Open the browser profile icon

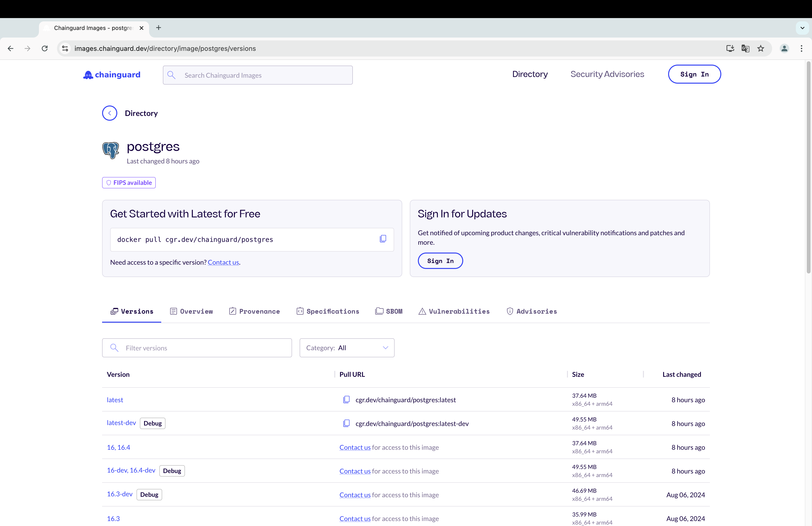click(x=784, y=48)
